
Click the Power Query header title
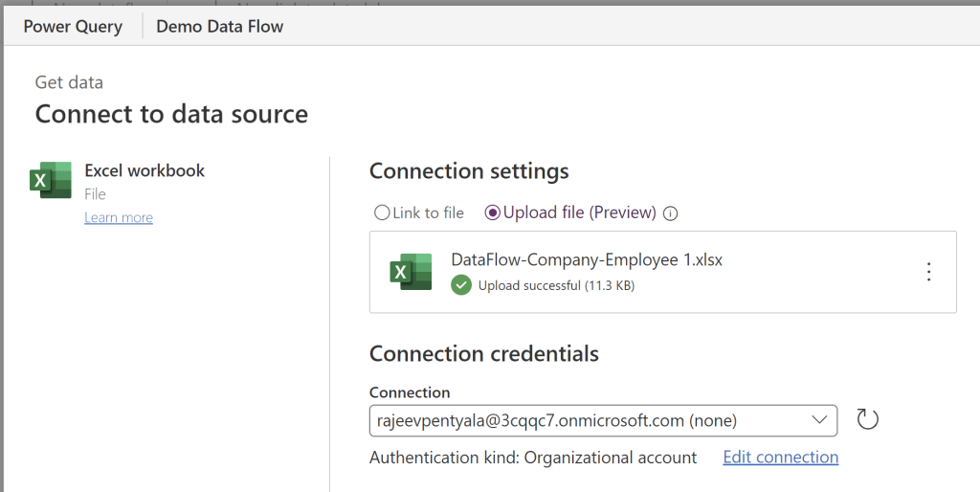pyautogui.click(x=73, y=26)
